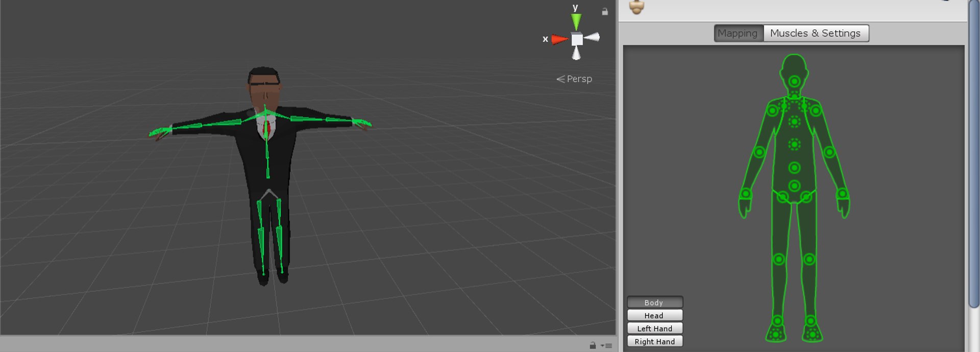
Task: Select the figure's Left Upper Arm bone circle
Action: pyautogui.click(x=816, y=110)
